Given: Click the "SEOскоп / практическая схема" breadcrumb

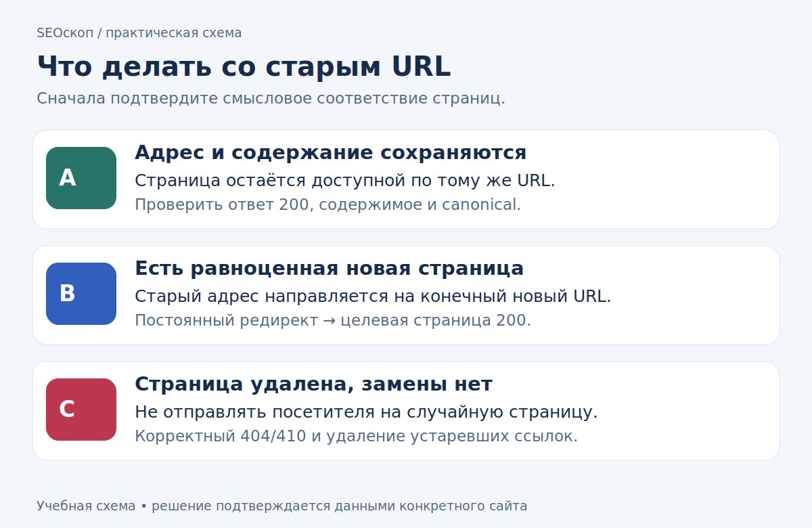Looking at the screenshot, I should (139, 32).
